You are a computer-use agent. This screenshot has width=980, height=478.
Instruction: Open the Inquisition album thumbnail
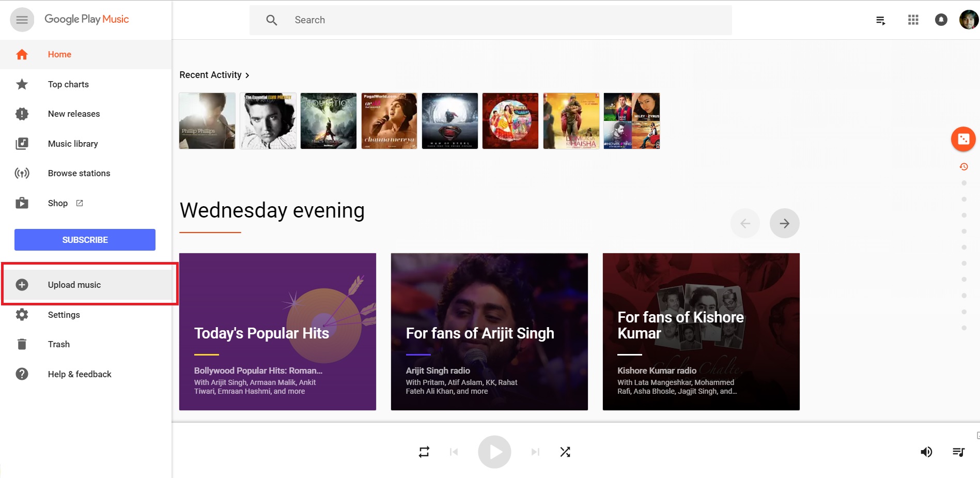329,121
